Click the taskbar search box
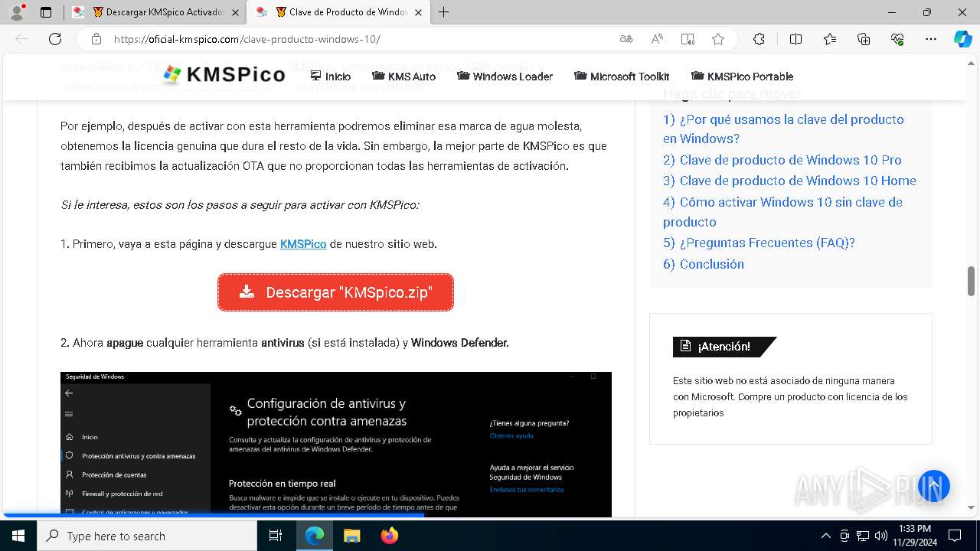This screenshot has width=980, height=551. pyautogui.click(x=147, y=536)
